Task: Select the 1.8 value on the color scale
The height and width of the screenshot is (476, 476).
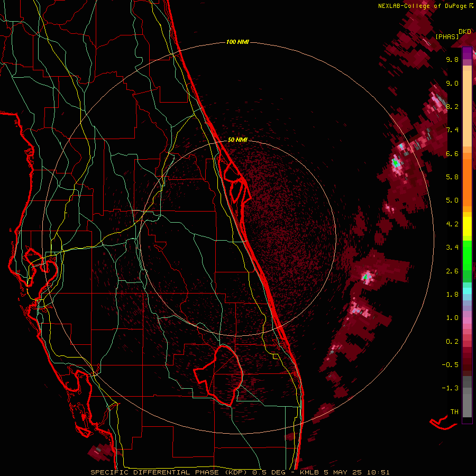Action: pos(452,294)
